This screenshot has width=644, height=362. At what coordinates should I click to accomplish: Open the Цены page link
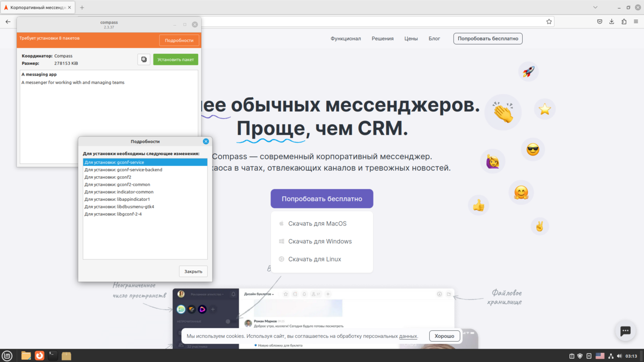(411, 39)
